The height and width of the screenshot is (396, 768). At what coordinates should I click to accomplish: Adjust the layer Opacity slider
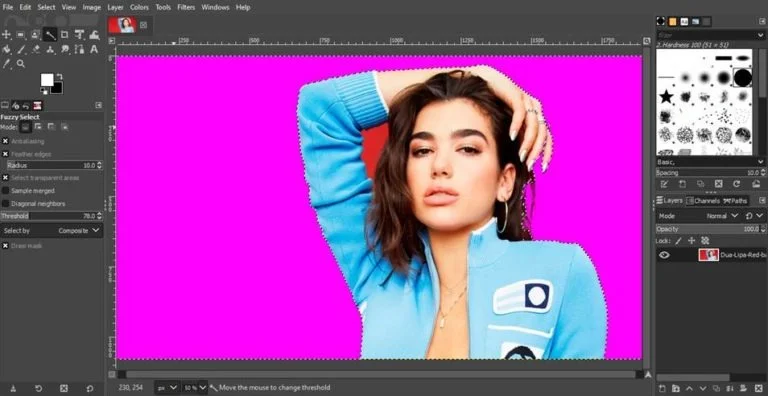[x=711, y=229]
